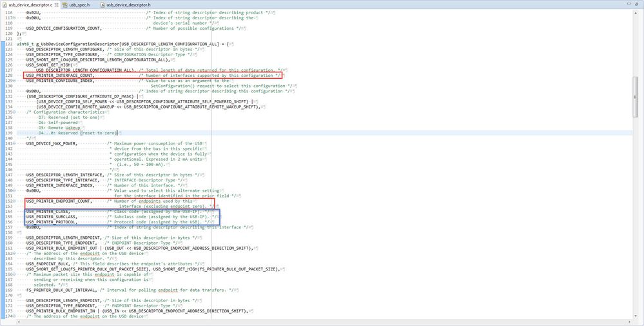This screenshot has width=644, height=326.
Task: Click on USB_PRINTER_CONFIGURE_INDEX at line 129
Action: pyautogui.click(x=60, y=81)
